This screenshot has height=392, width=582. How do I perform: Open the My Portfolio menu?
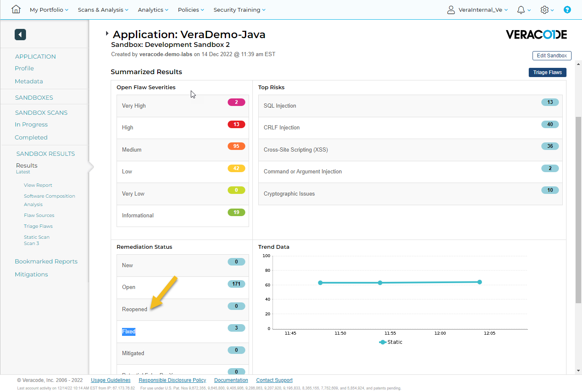point(49,10)
